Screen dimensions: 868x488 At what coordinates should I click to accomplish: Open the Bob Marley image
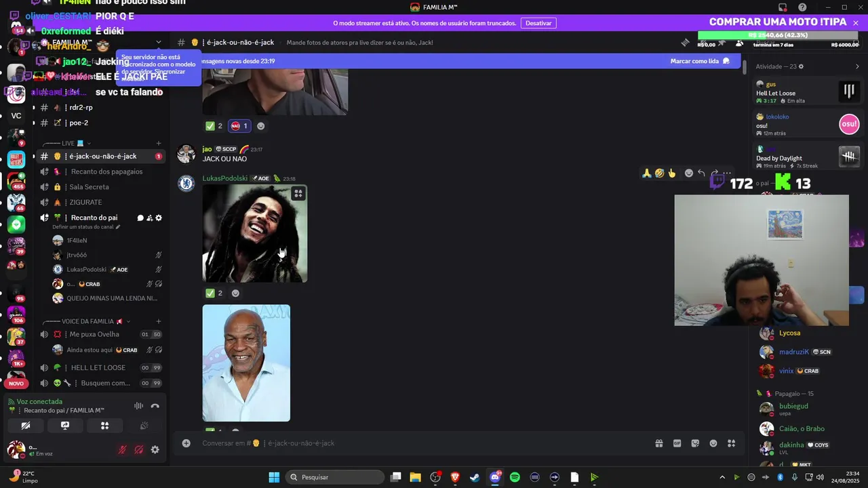(x=255, y=234)
